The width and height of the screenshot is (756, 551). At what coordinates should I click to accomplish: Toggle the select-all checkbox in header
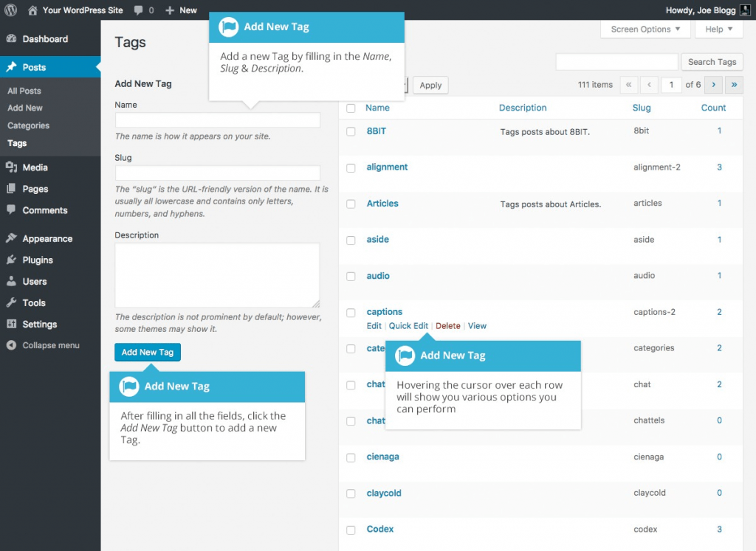pos(351,108)
